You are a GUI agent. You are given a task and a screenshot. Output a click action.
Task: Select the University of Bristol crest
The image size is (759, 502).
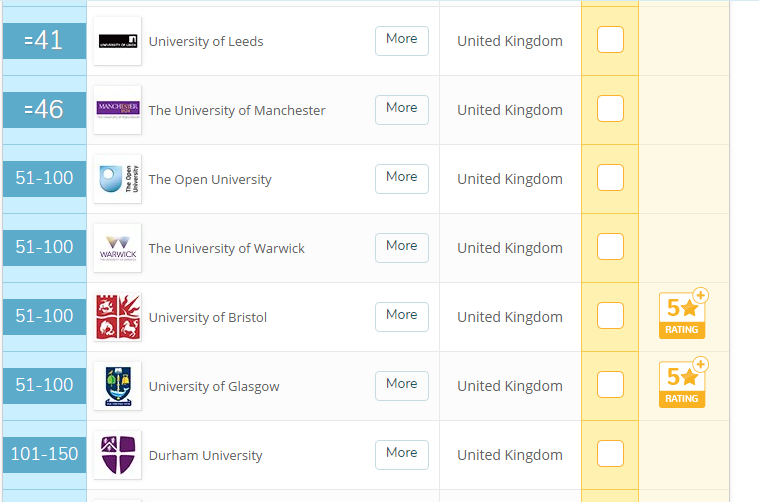[x=117, y=317]
